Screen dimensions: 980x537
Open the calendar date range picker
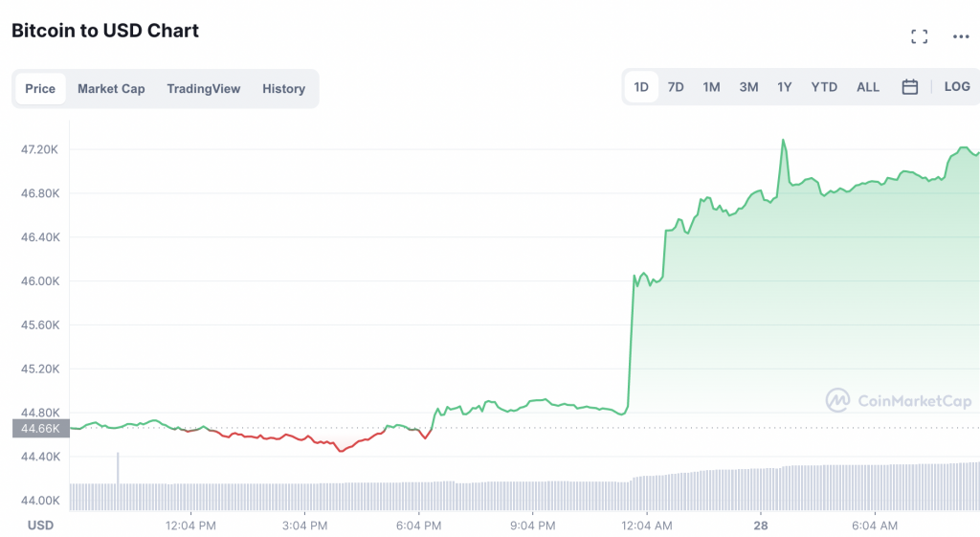(910, 87)
